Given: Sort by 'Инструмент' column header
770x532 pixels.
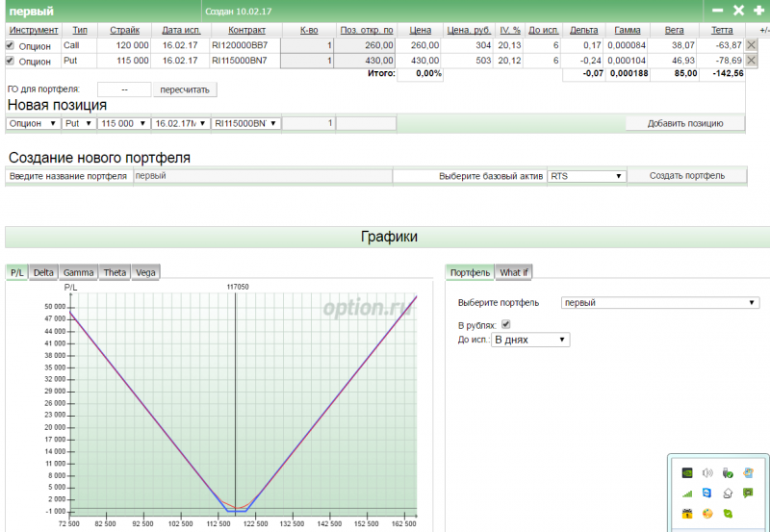Looking at the screenshot, I should point(34,30).
